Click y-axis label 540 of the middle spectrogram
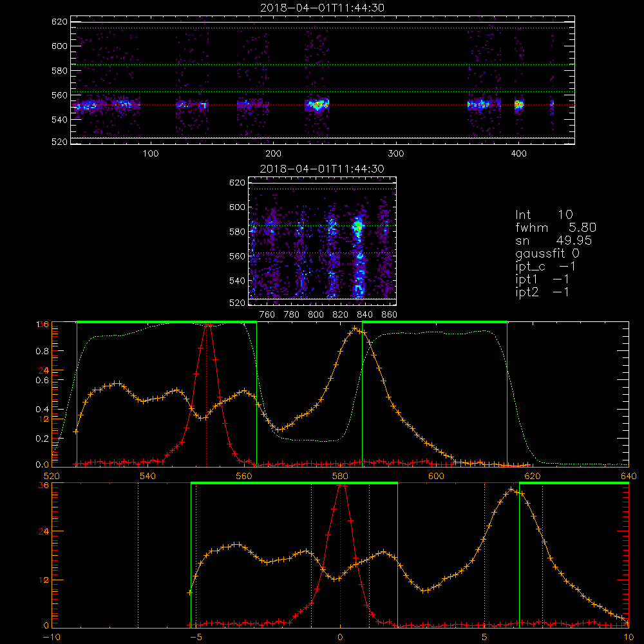Image resolution: width=644 pixels, height=644 pixels. click(x=237, y=281)
